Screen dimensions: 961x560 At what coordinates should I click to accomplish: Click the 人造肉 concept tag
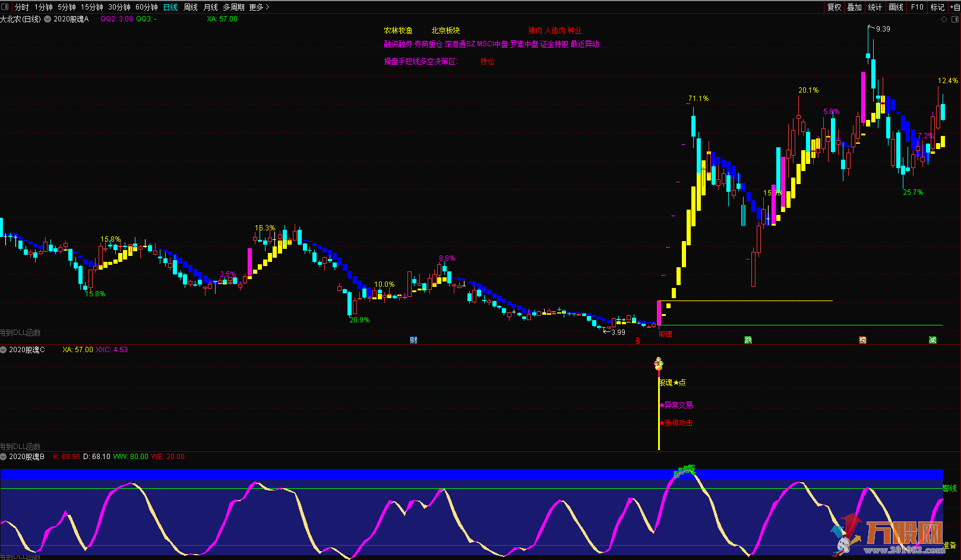pos(555,30)
